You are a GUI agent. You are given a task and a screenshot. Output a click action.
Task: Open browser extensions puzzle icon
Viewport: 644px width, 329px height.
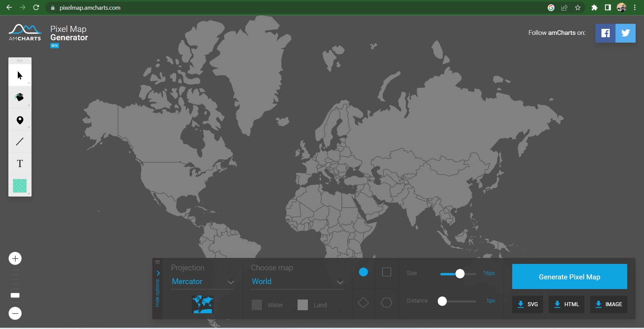click(x=594, y=8)
